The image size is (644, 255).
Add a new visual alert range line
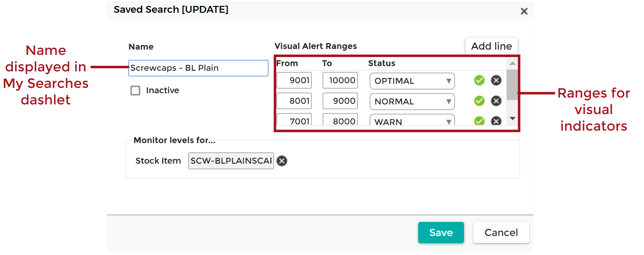pyautogui.click(x=491, y=46)
